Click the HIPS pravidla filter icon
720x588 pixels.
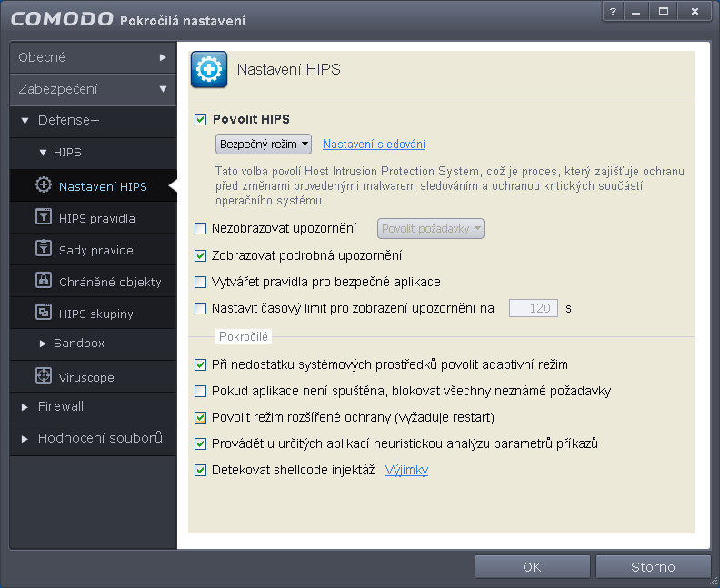coord(44,216)
